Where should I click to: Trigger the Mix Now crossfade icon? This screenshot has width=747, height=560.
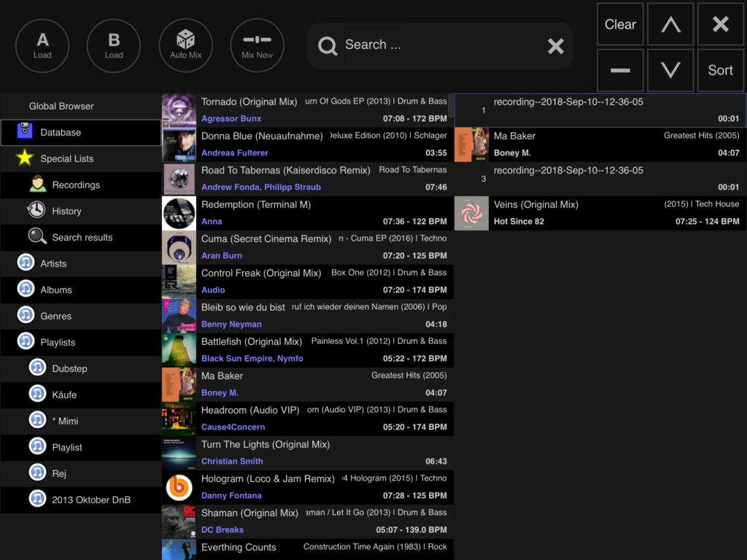(257, 45)
